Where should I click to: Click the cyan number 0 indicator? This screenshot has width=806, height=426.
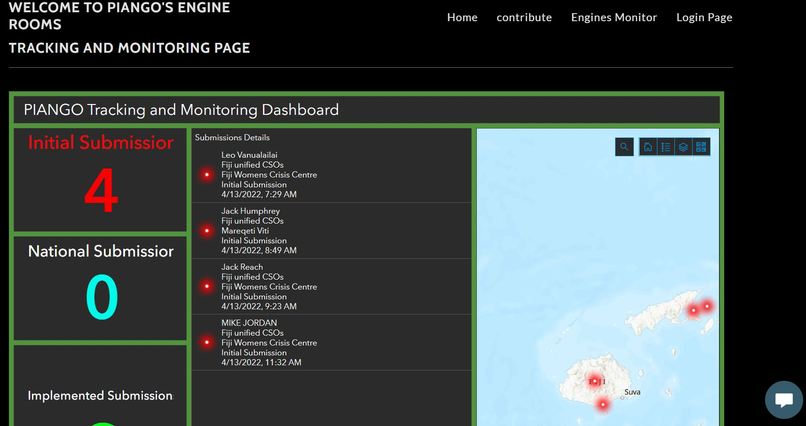pos(101,297)
